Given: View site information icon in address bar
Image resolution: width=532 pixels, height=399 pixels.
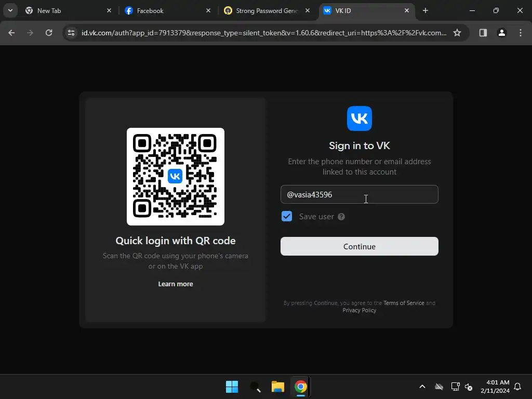Looking at the screenshot, I should tap(71, 33).
